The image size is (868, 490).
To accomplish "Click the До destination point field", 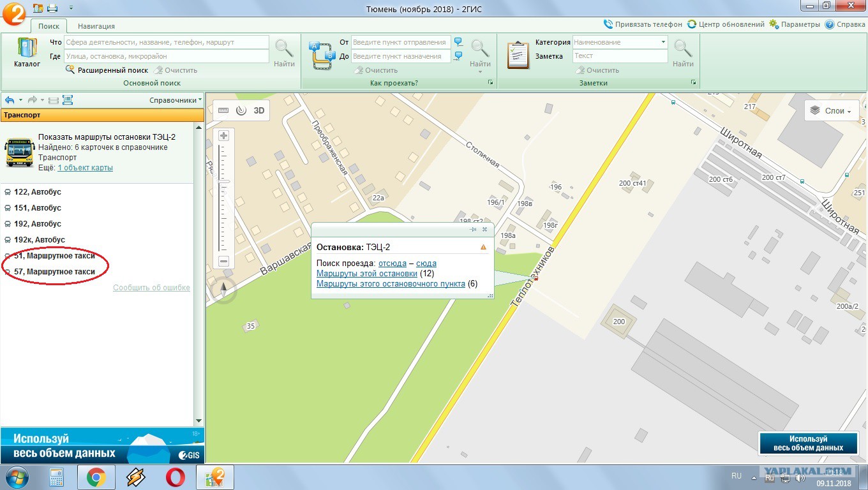I will tap(401, 56).
